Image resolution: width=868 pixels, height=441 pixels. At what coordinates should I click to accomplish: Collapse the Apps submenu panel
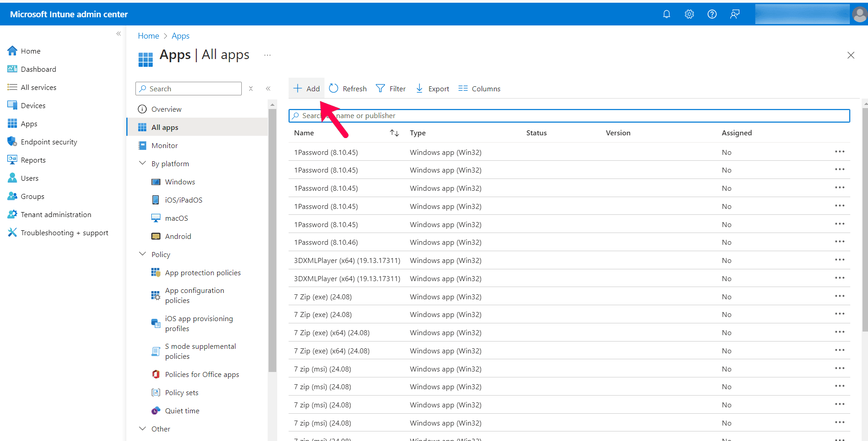tap(268, 89)
